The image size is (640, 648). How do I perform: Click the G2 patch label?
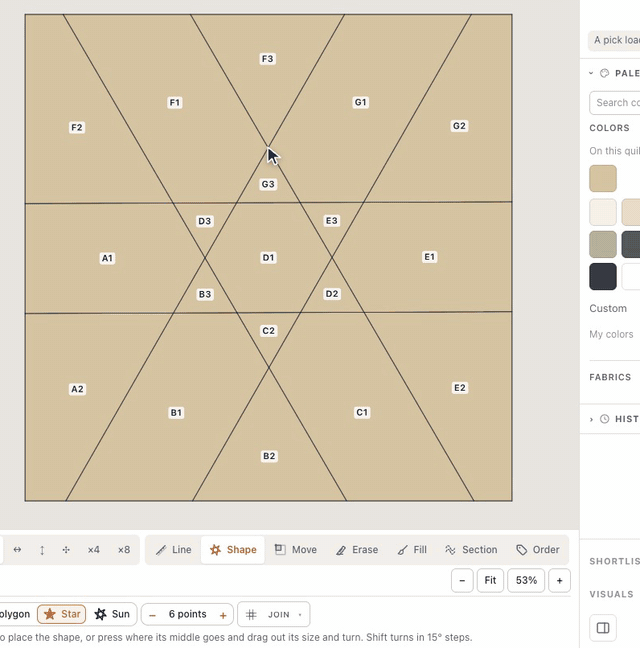459,126
